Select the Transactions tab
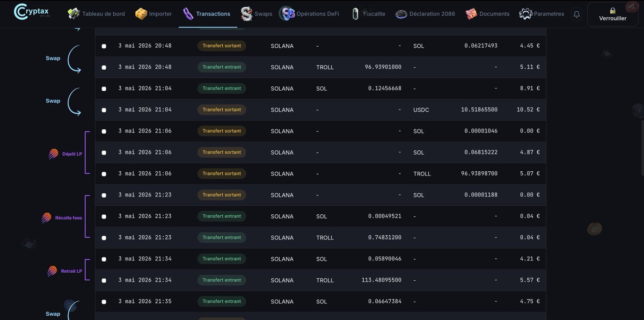This screenshot has width=644, height=320. (207, 13)
